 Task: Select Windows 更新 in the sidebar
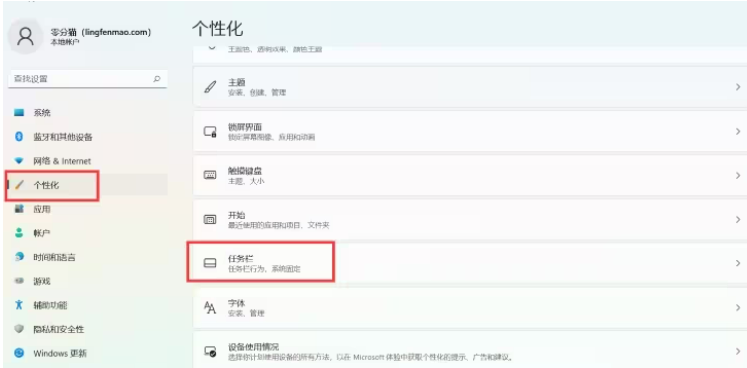point(88,353)
